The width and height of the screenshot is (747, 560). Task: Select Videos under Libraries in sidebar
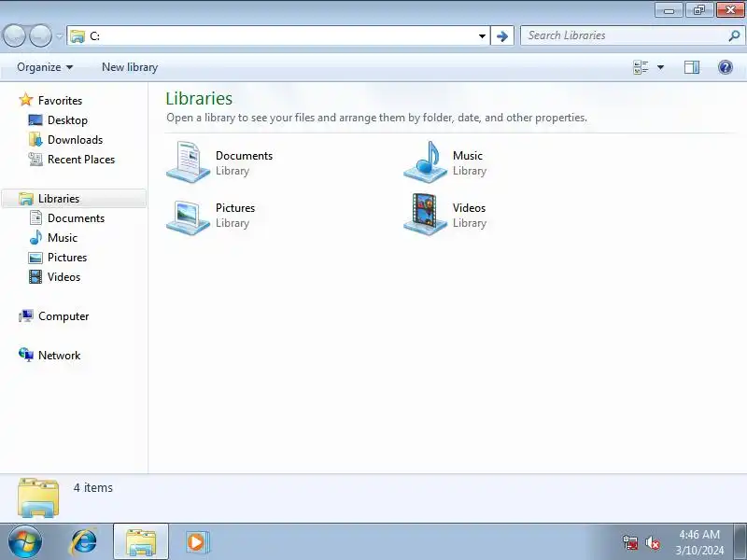[63, 276]
